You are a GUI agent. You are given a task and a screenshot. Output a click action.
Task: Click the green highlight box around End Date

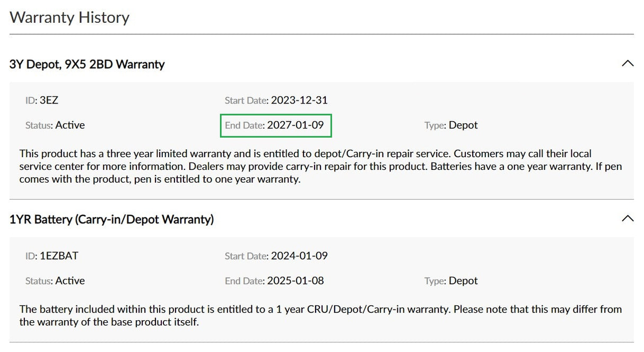pyautogui.click(x=276, y=125)
